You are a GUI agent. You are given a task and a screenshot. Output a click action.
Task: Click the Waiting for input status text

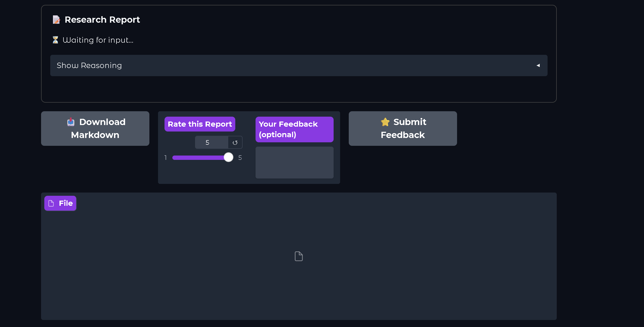pos(98,40)
